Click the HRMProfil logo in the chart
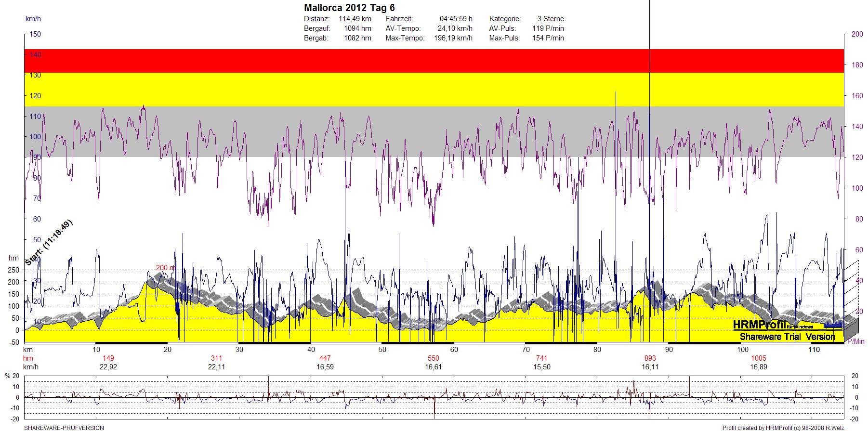Image resolution: width=868 pixels, height=431 pixels. (760, 325)
